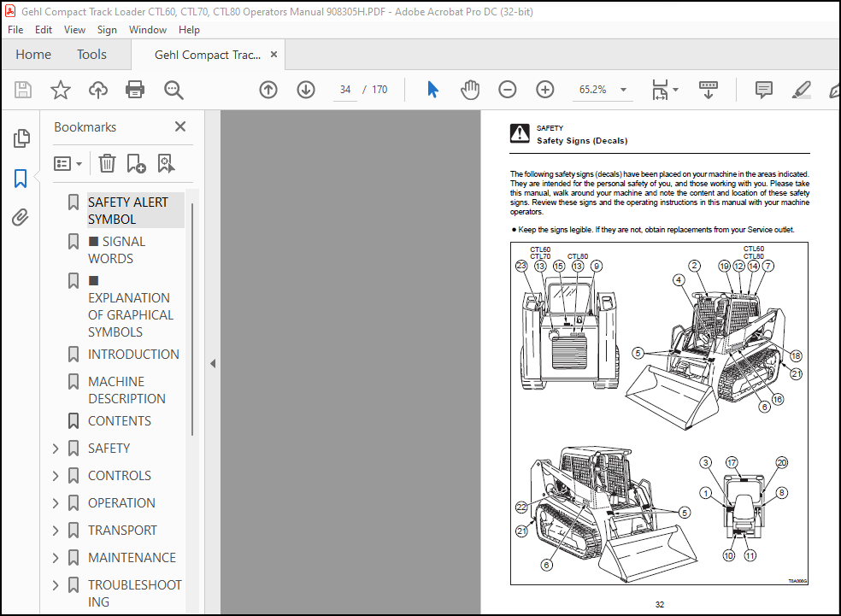Jump to EXPLANATION OF GRAPHICAL SYMBOLS bookmark

pyautogui.click(x=131, y=306)
